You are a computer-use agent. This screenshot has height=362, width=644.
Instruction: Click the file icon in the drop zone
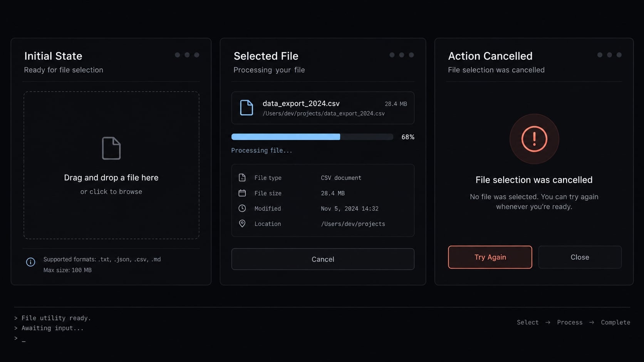coord(111,148)
